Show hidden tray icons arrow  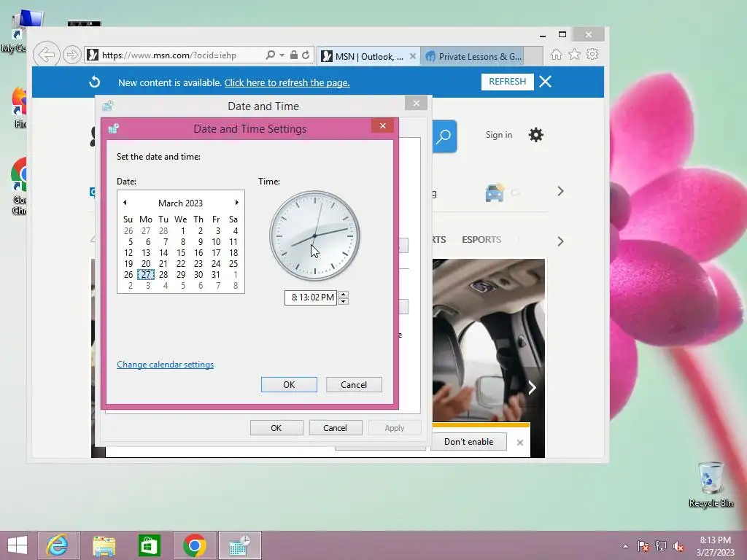tap(625, 546)
